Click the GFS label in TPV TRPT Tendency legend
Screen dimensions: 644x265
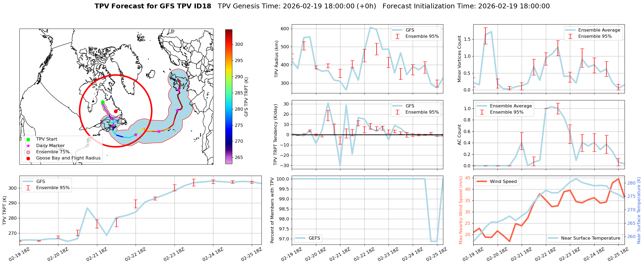[x=410, y=106]
